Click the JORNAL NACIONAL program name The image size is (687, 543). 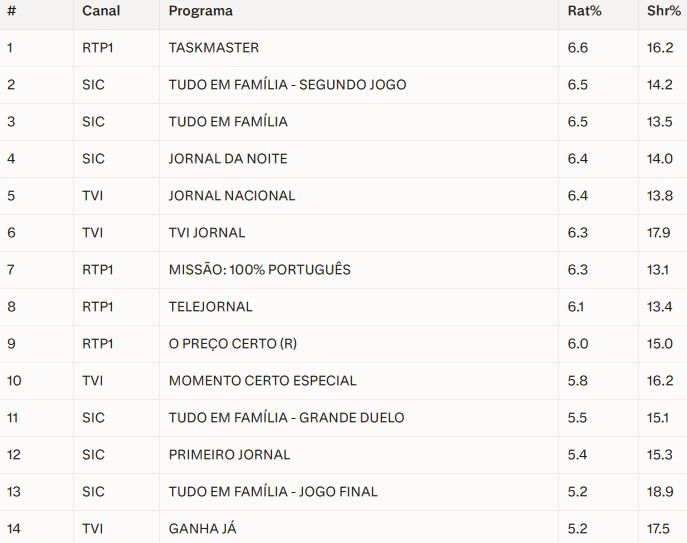[232, 196]
